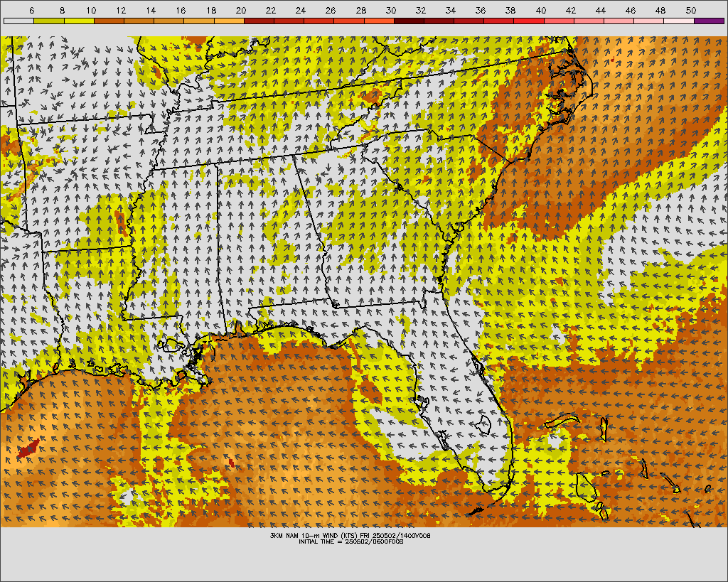728x582 pixels.
Task: Choose the legend swatch between 26 and 28
Action: [349, 21]
